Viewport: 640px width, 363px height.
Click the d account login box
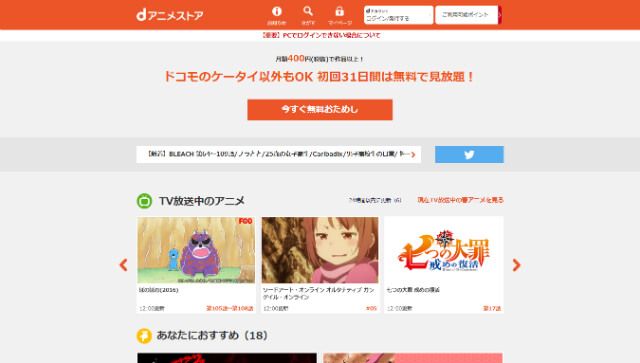(x=398, y=15)
